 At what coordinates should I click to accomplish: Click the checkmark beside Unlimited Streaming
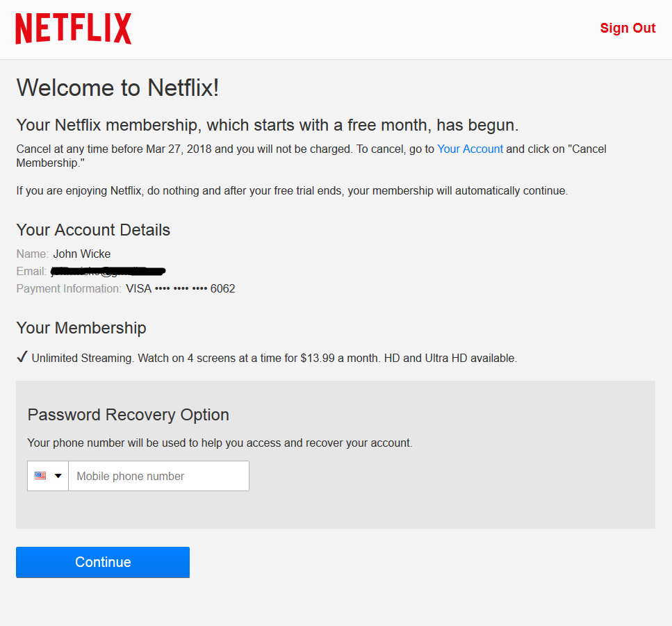click(x=22, y=358)
